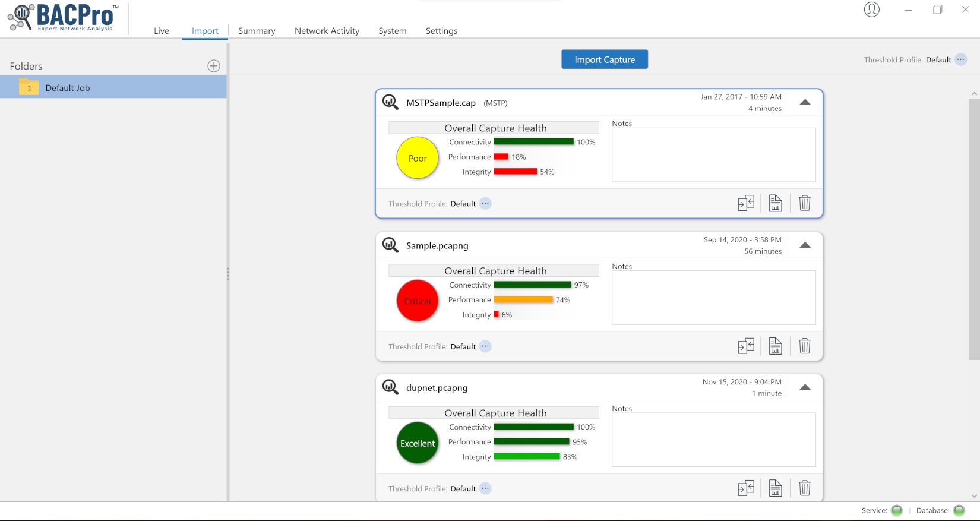Screen dimensions: 980x521
Task: Open the Settings tab
Action: click(x=441, y=31)
